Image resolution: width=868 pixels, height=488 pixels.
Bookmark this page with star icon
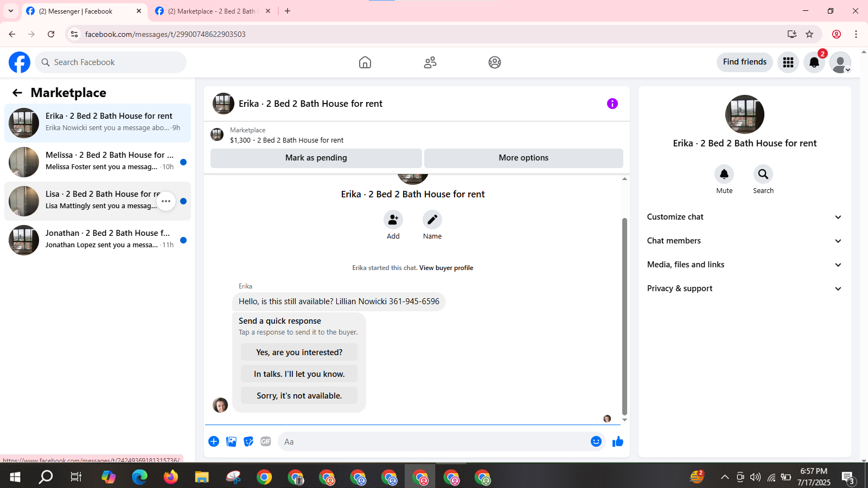tap(809, 34)
